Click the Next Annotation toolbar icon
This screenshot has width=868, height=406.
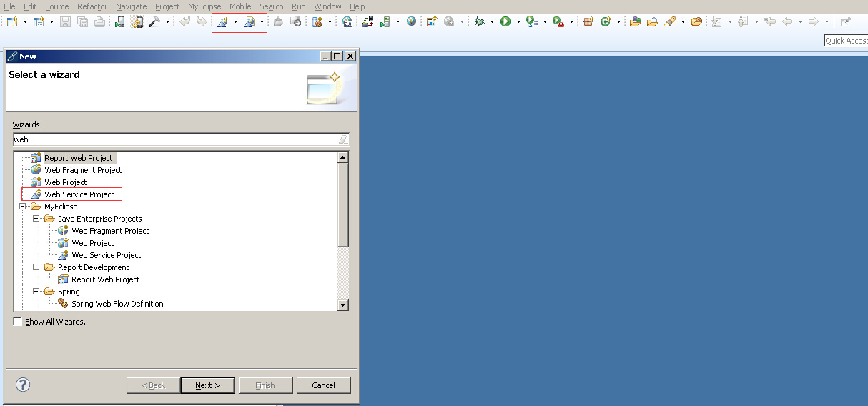717,22
